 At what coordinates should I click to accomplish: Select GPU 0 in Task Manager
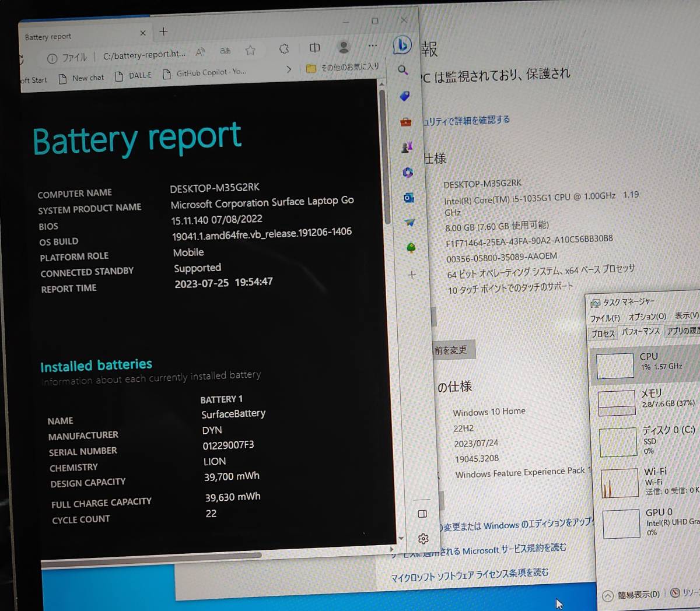pyautogui.click(x=651, y=522)
